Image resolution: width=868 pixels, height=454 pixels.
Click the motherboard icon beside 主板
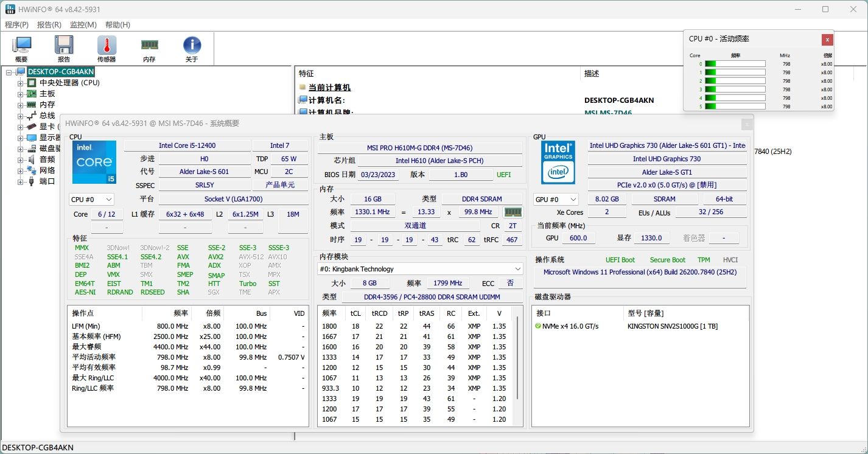(x=32, y=94)
